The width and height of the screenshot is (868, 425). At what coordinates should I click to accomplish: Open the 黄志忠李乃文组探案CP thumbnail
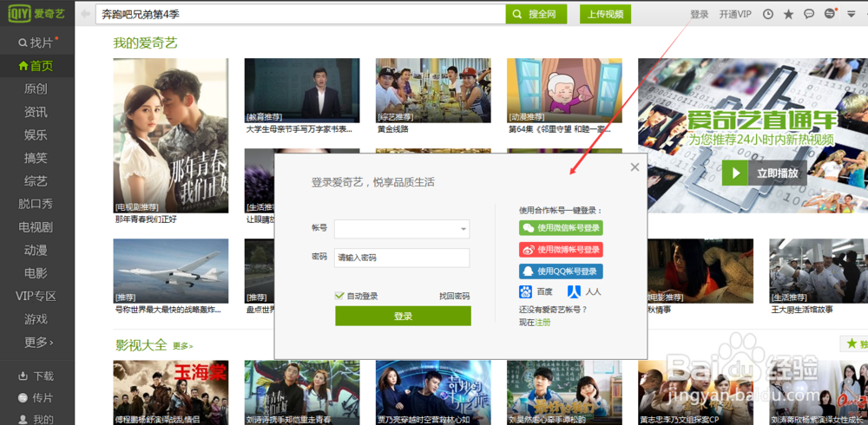click(x=696, y=392)
